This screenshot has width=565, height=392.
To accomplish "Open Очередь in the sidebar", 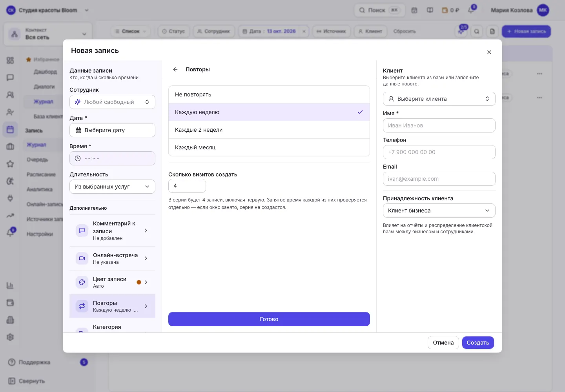I will click(x=37, y=160).
